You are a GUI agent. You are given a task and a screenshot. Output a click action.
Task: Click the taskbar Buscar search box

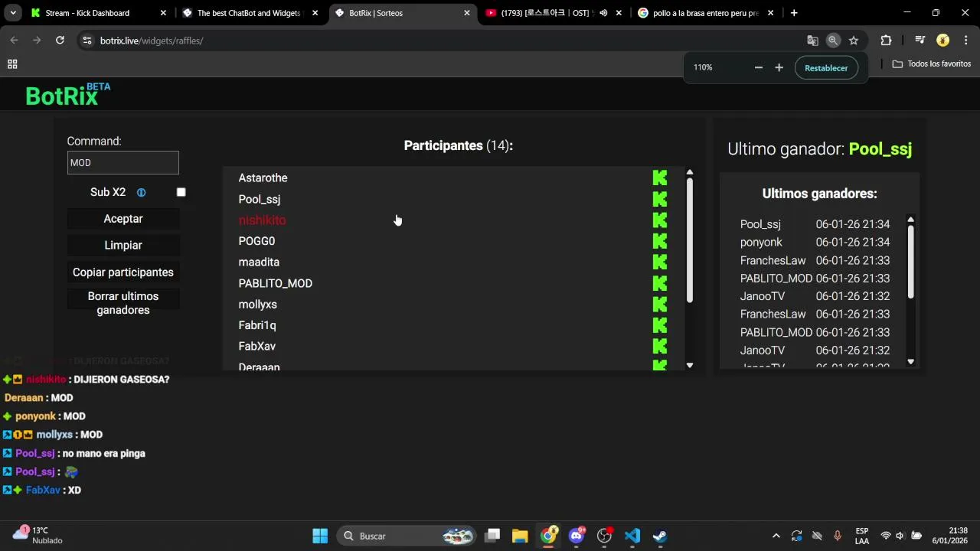click(407, 536)
